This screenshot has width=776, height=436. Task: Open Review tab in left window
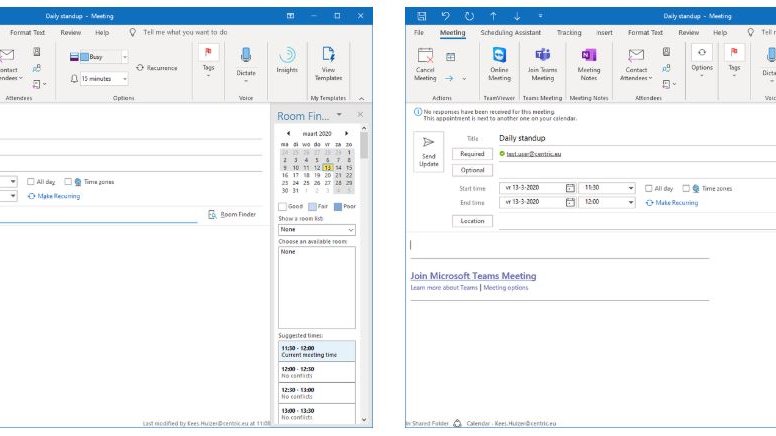pyautogui.click(x=70, y=32)
